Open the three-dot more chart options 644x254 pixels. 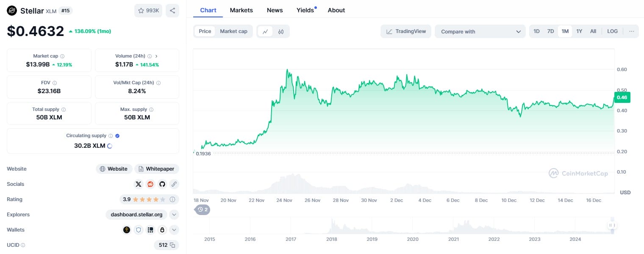click(x=632, y=31)
